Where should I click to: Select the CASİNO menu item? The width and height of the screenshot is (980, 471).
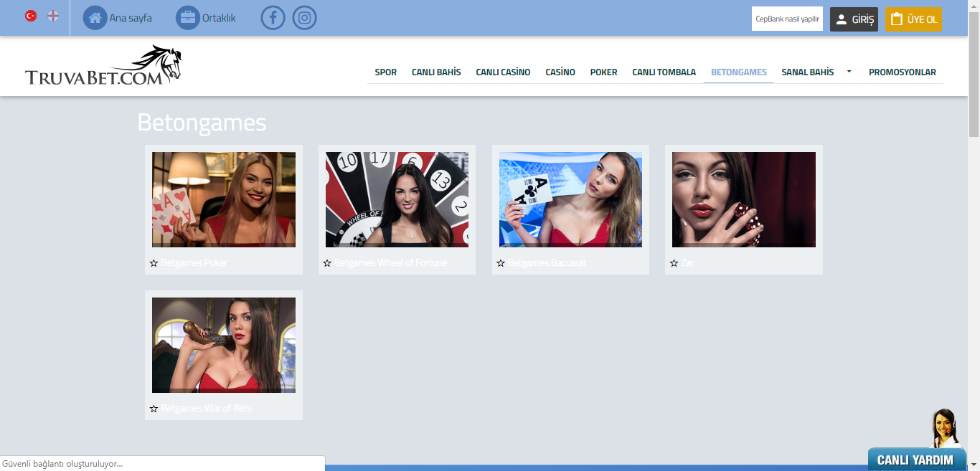tap(560, 72)
